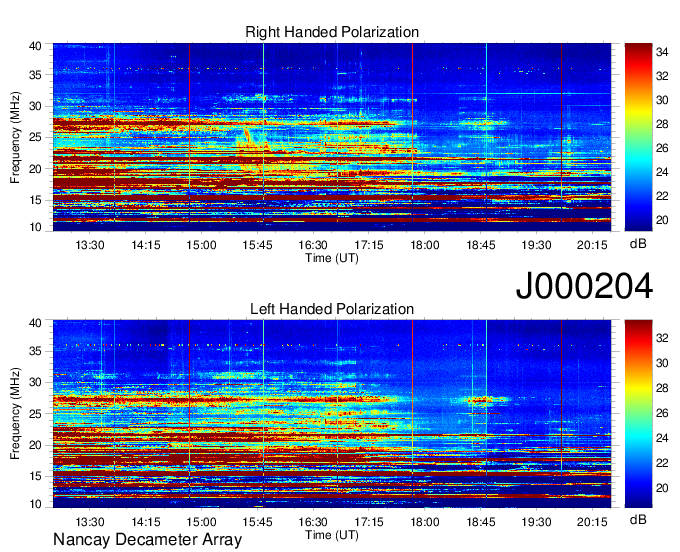Click the "Left Handed Polarization" plot title
The width and height of the screenshot is (680, 552).
point(332,309)
